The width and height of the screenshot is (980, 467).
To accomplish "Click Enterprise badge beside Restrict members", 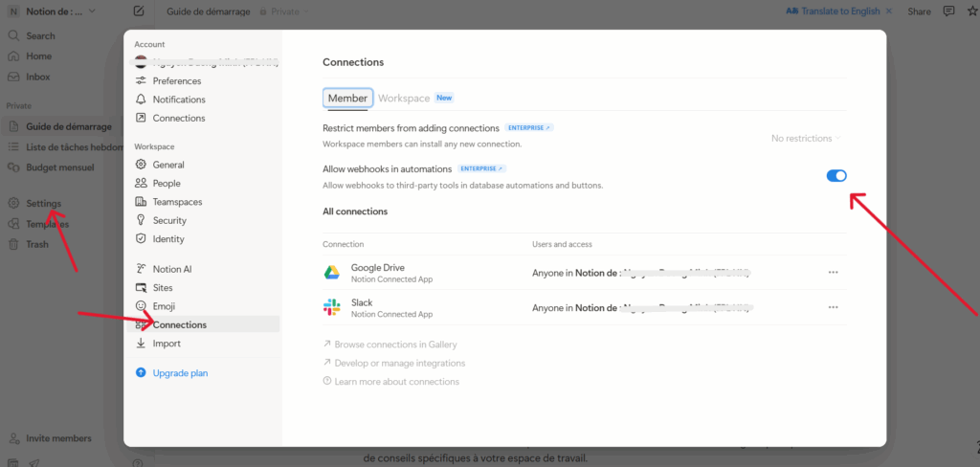I will (528, 127).
